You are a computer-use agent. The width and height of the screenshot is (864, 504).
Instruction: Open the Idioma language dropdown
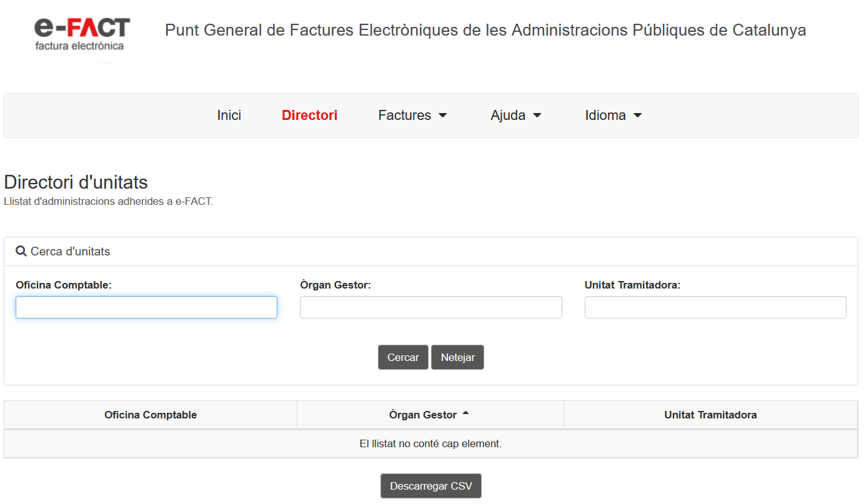[613, 116]
